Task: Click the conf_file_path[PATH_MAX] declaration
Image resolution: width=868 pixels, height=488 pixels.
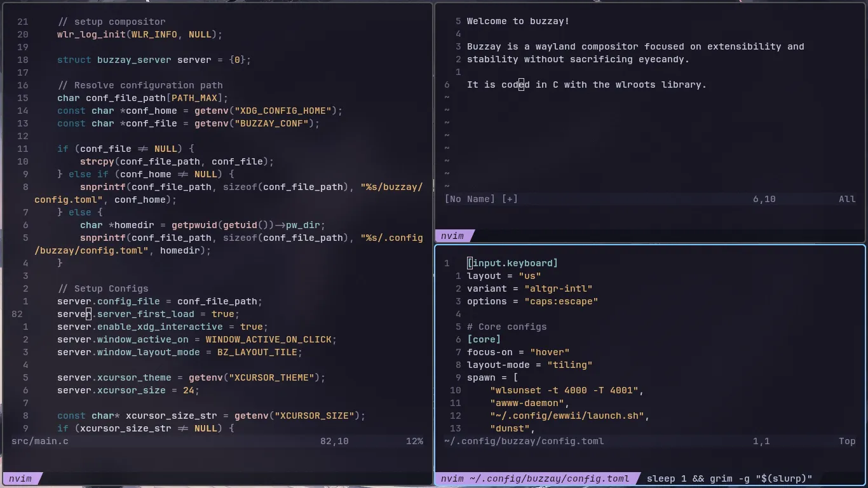Action: coord(142,98)
